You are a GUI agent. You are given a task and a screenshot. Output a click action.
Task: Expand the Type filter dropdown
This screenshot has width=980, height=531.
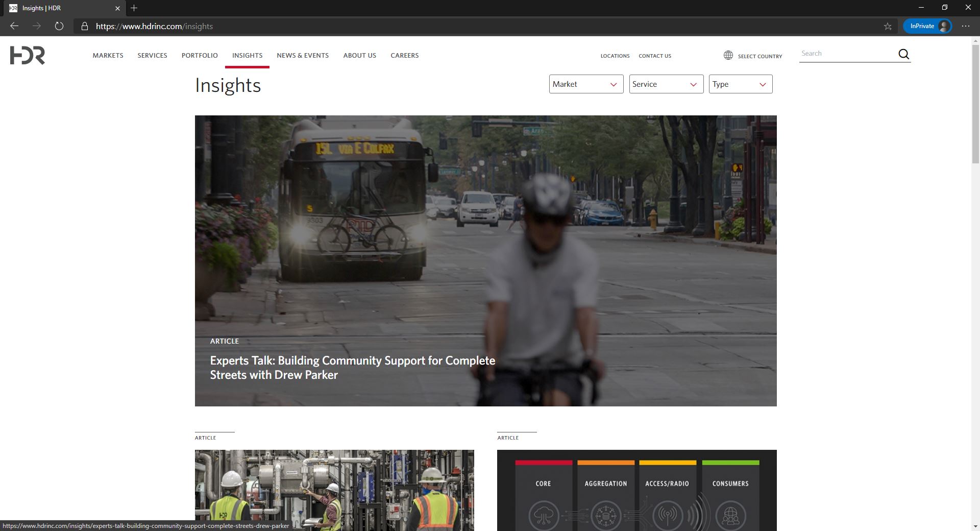point(740,84)
